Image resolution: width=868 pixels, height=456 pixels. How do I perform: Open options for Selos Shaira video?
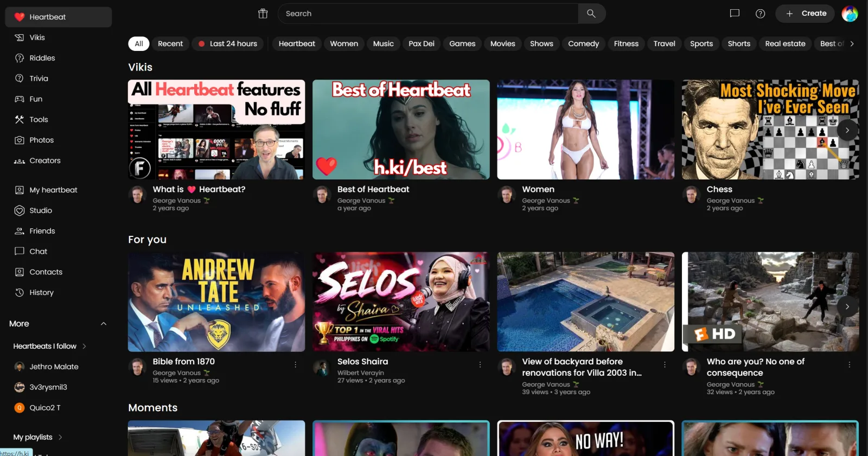pos(480,365)
